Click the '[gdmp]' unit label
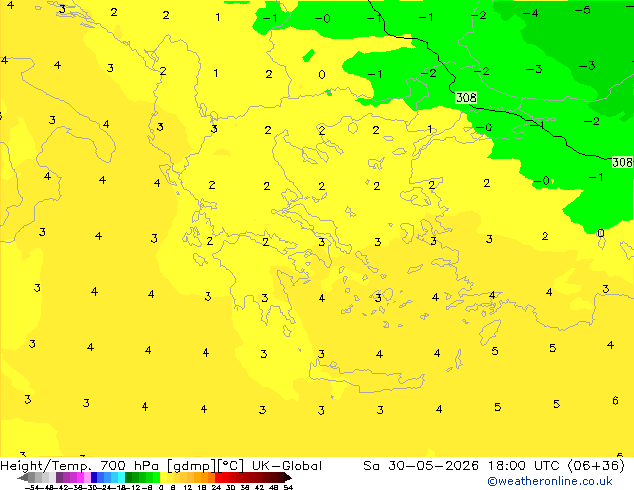Screen dimensions: 634x490 pos(191,466)
